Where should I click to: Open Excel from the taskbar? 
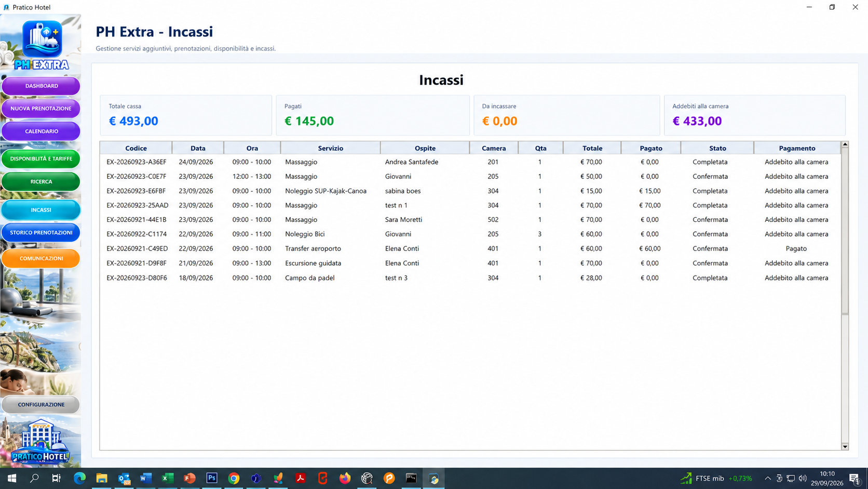click(x=168, y=478)
